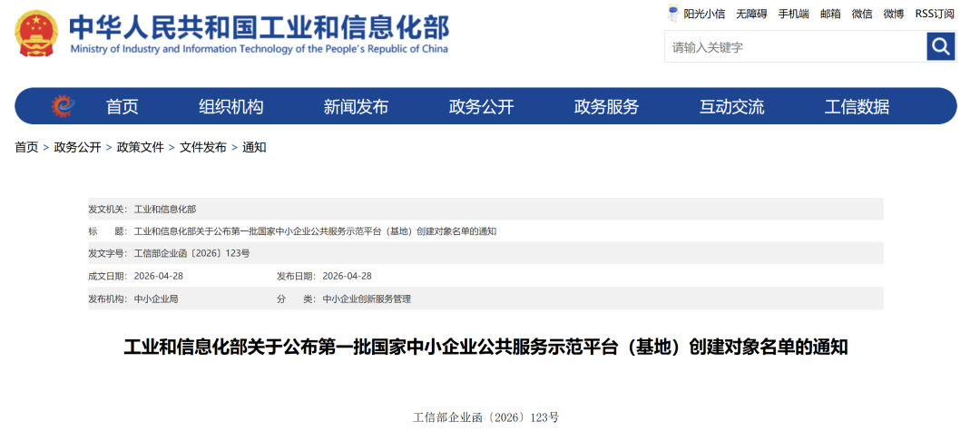This screenshot has width=980, height=431.
Task: Open the 首页 navigation menu item
Action: point(122,107)
